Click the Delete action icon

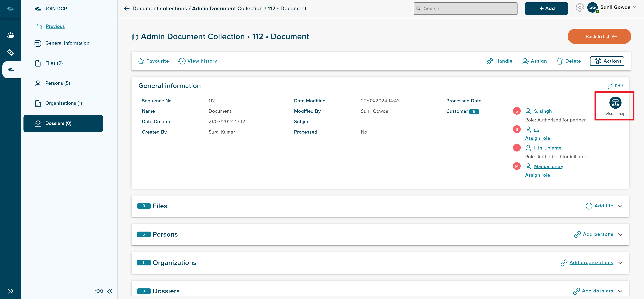[x=559, y=61]
